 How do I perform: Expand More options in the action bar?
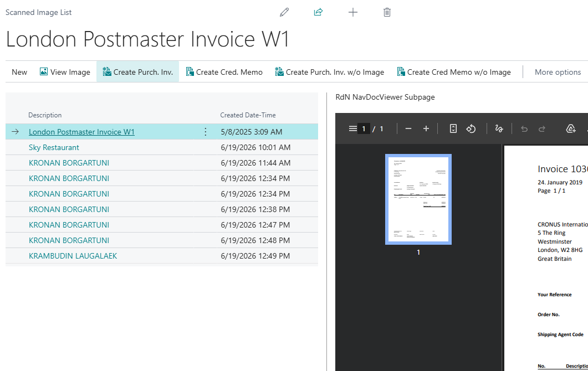point(558,72)
